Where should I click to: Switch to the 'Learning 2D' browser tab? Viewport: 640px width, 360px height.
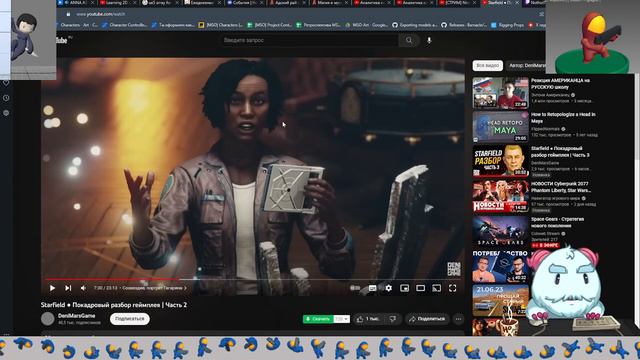[118, 3]
